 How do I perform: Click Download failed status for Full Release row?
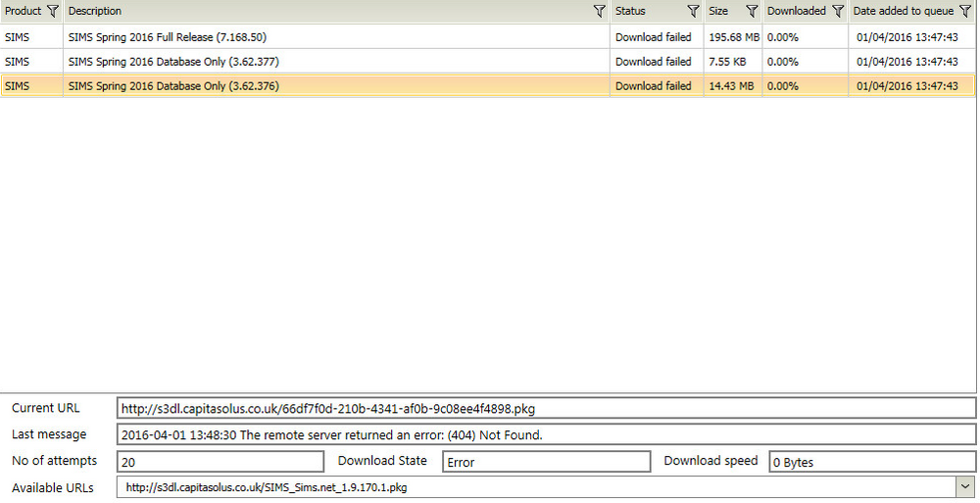pyautogui.click(x=657, y=37)
